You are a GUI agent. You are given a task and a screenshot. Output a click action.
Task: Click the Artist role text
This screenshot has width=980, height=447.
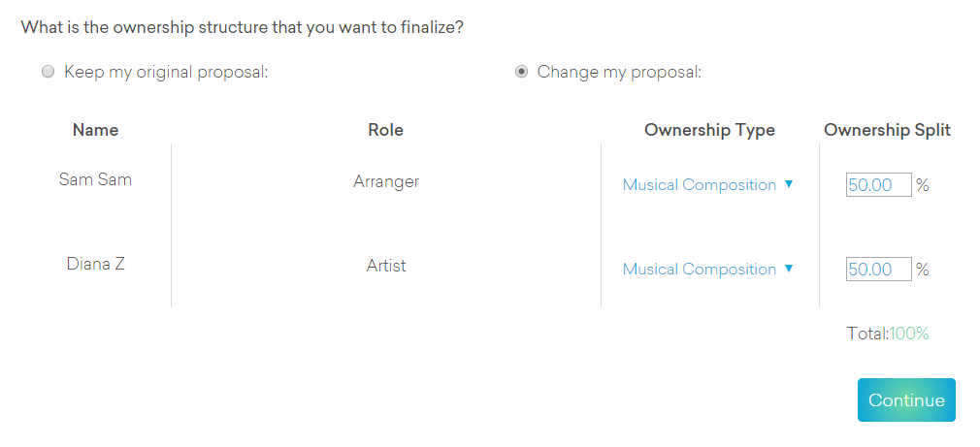pos(385,265)
